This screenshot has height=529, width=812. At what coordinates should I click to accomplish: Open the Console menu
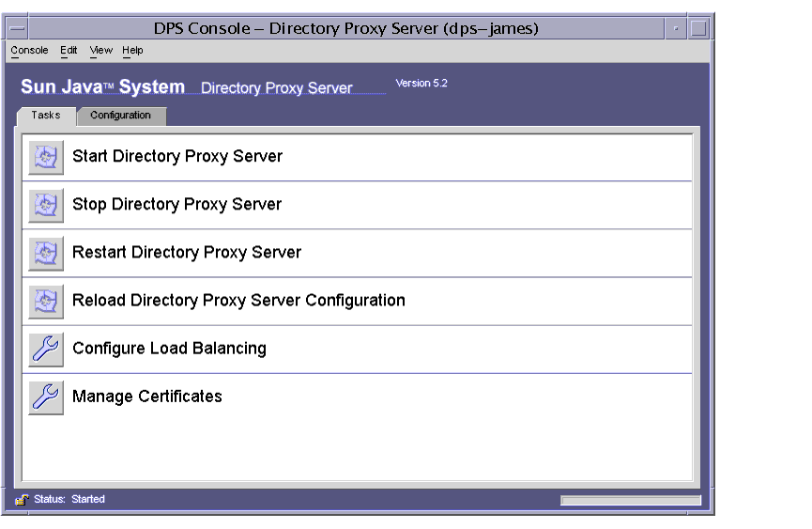point(29,50)
